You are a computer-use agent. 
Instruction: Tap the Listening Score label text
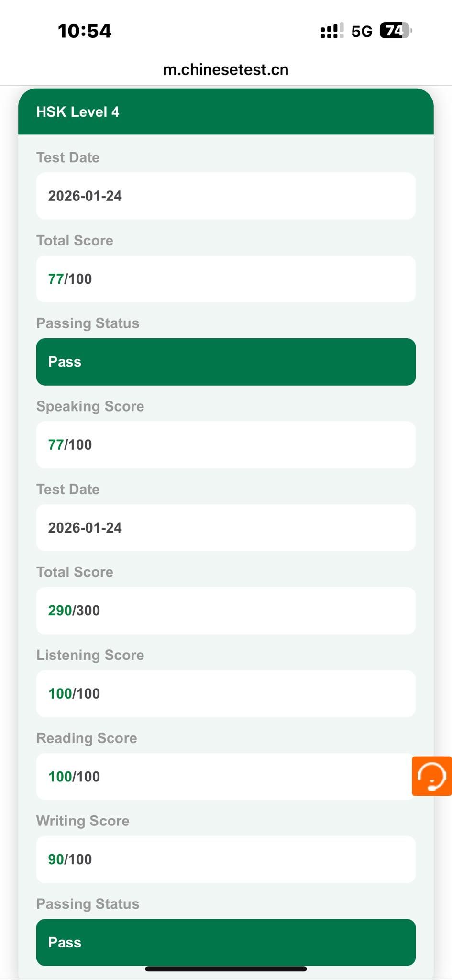(90, 655)
